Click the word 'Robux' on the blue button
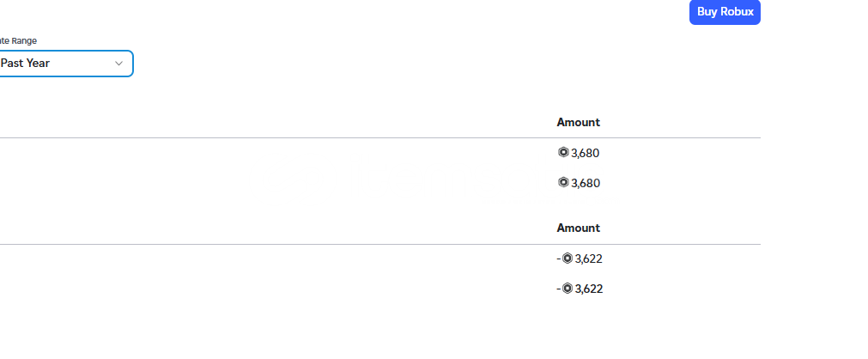The height and width of the screenshot is (359, 868). click(x=737, y=12)
